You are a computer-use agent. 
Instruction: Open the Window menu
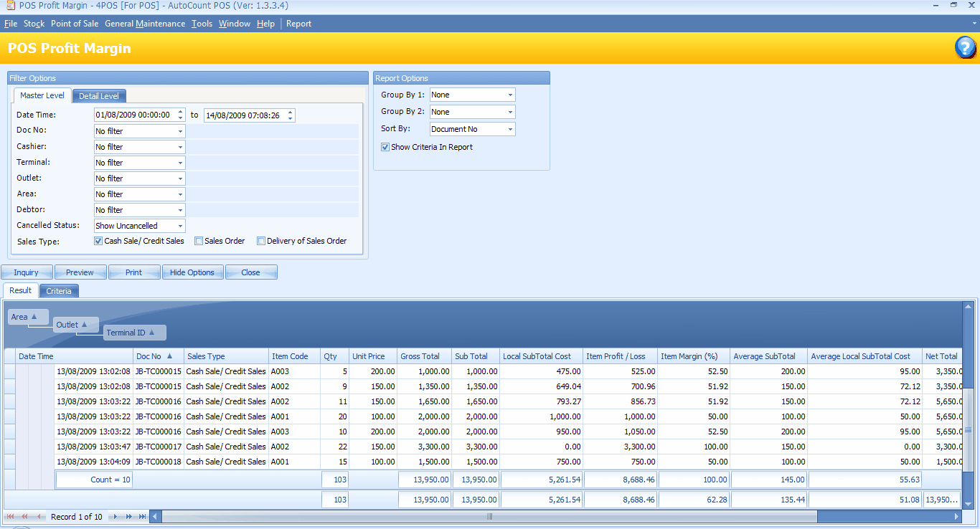click(235, 24)
